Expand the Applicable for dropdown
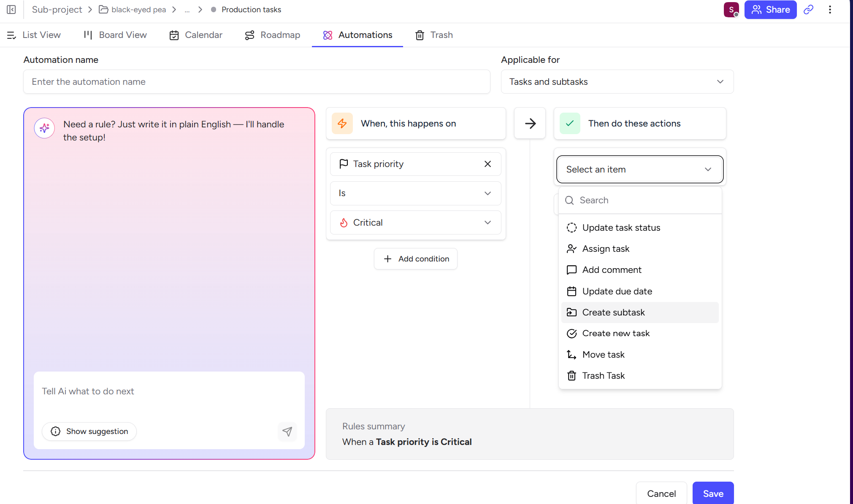This screenshot has height=504, width=853. coord(617,82)
